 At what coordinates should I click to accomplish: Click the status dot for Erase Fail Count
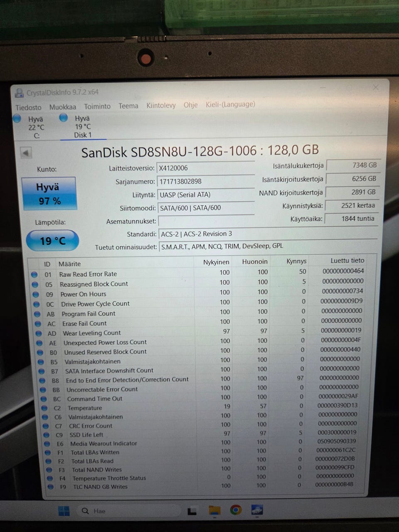click(x=38, y=323)
